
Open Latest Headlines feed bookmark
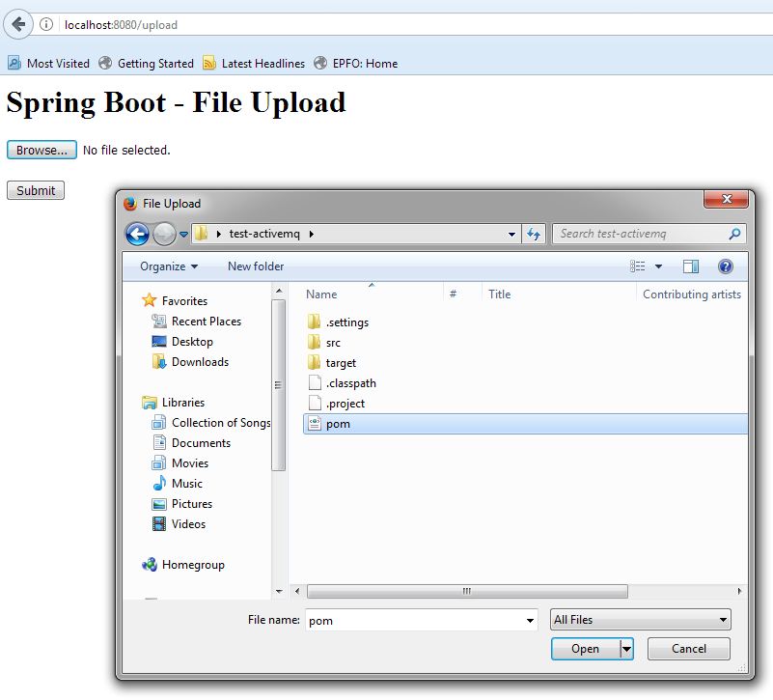(254, 63)
